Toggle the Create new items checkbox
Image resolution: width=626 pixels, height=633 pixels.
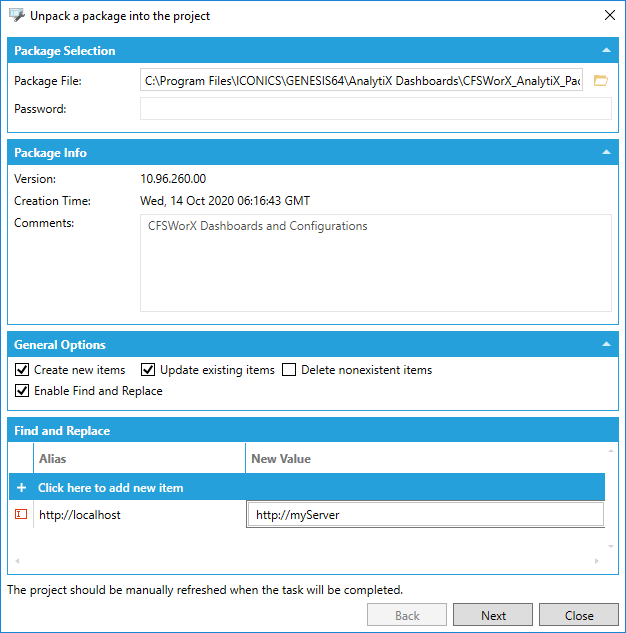22,370
